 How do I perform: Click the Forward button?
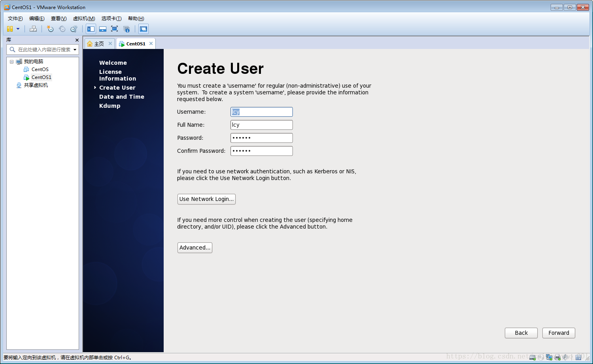coord(559,333)
